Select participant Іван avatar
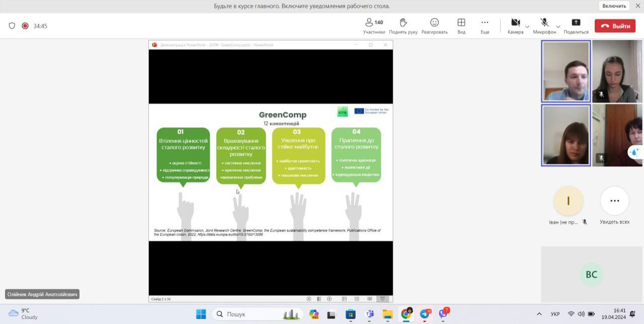Viewport: 644px width, 324px height. click(568, 201)
